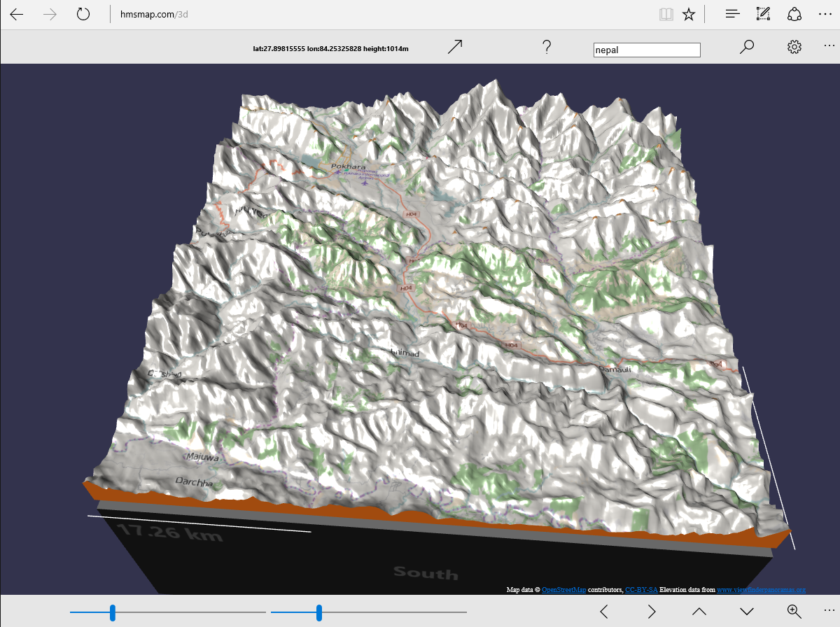Follow the OpenStreetMap attribution link
Viewport: 840px width, 627px height.
(563, 590)
